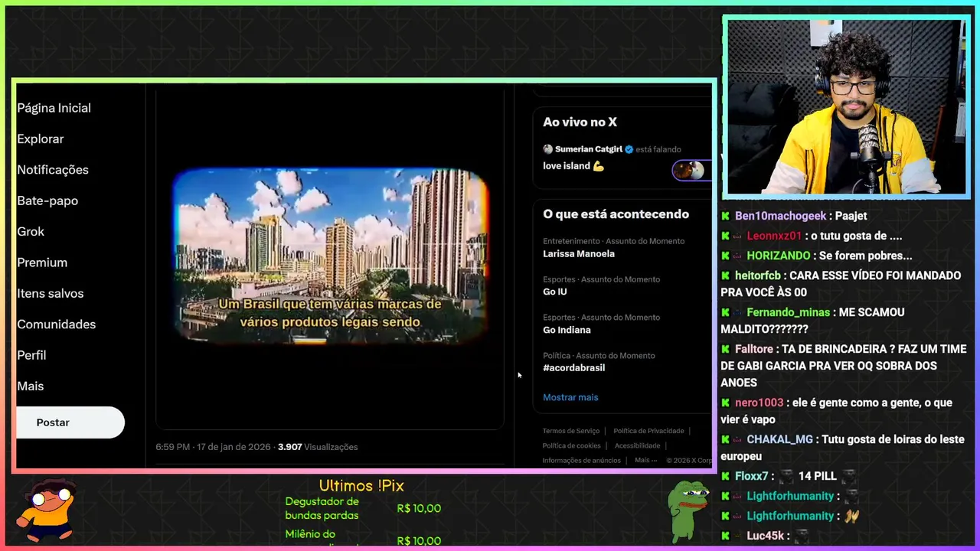
Task: Click the R$ 10,00 amount beside Degustador
Action: (419, 508)
